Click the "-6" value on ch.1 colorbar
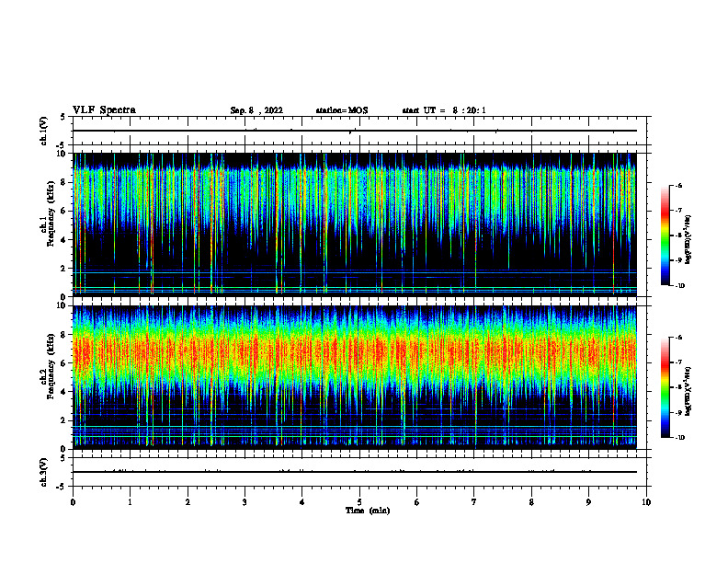The height and width of the screenshot is (563, 728). pos(678,185)
